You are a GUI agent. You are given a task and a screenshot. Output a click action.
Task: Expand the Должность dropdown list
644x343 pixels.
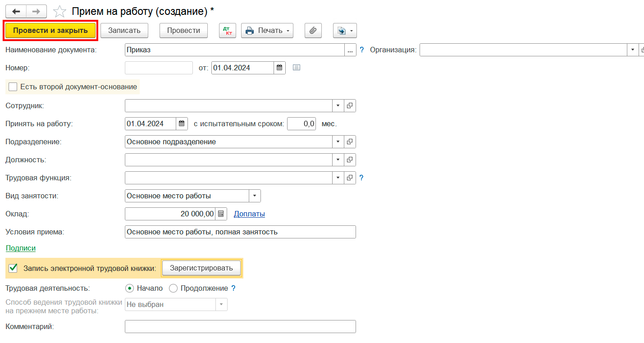pyautogui.click(x=338, y=160)
